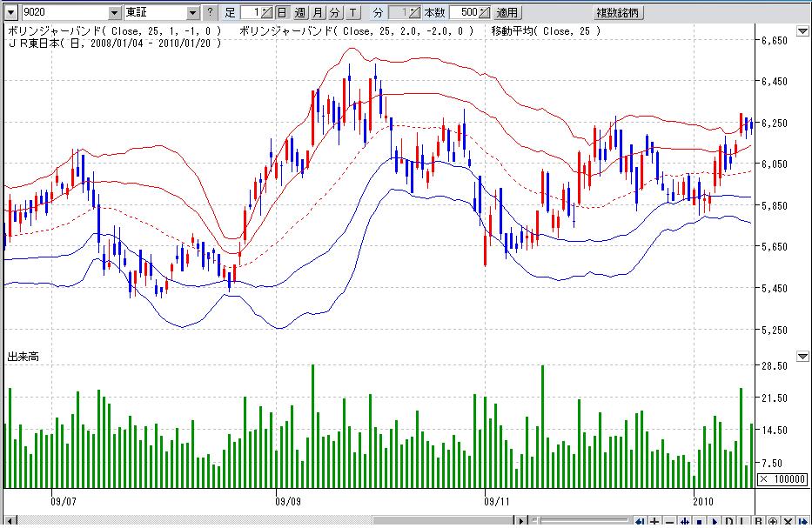Image resolution: width=812 pixels, height=528 pixels.
Task: Click the D icon in bottom toolbar
Action: coord(729,521)
